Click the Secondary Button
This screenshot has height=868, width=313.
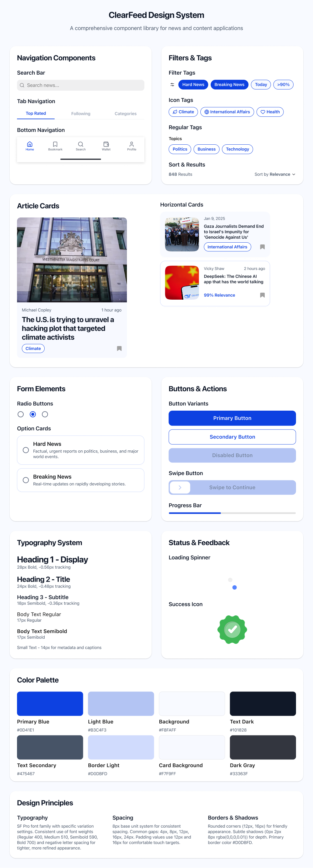232,437
